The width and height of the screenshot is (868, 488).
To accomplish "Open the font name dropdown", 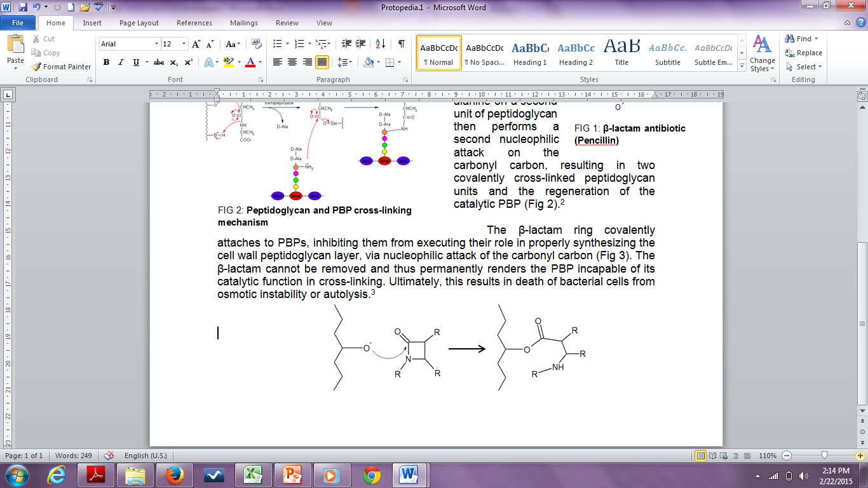I will [156, 44].
